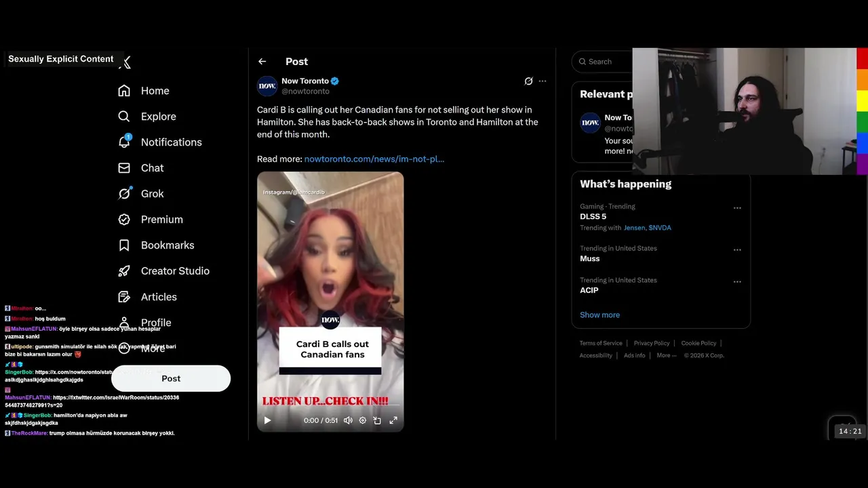Image resolution: width=868 pixels, height=488 pixels.
Task: Click the Chat envelope icon
Action: click(x=124, y=168)
